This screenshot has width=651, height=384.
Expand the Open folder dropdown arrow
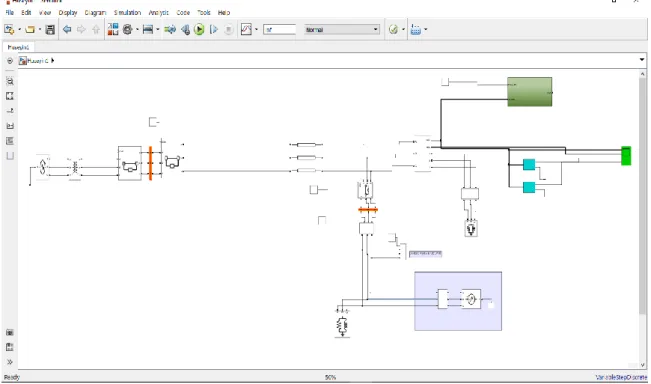point(40,29)
